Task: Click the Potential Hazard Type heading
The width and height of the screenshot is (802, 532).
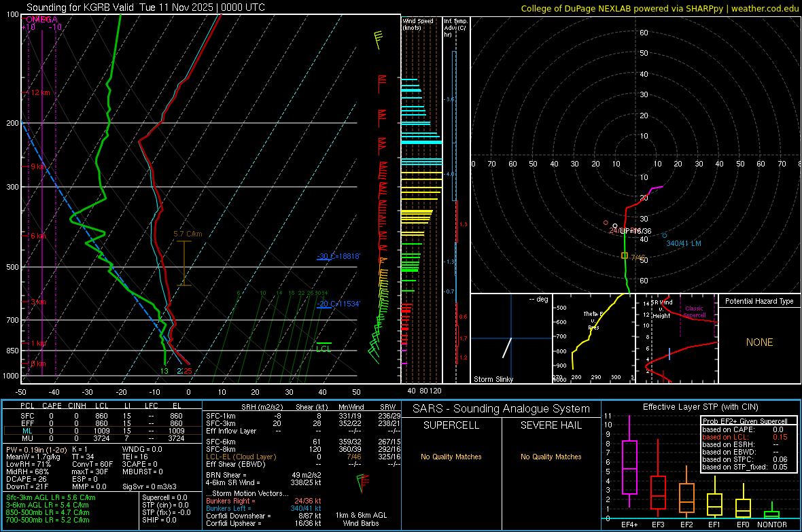Action: tap(760, 301)
